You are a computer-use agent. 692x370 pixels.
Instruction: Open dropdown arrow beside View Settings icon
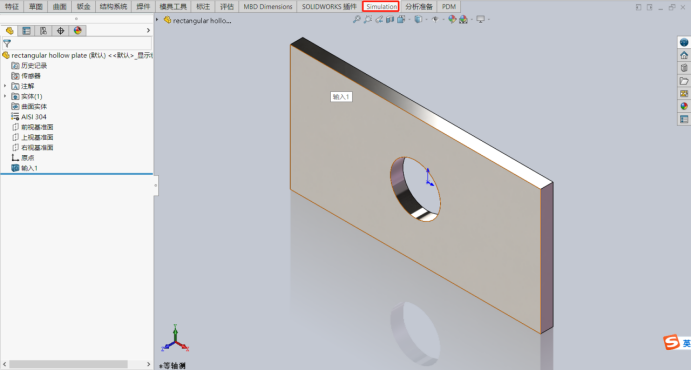point(489,19)
